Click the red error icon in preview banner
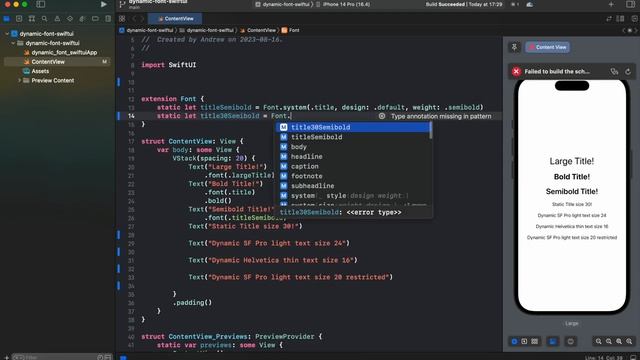 (x=516, y=71)
